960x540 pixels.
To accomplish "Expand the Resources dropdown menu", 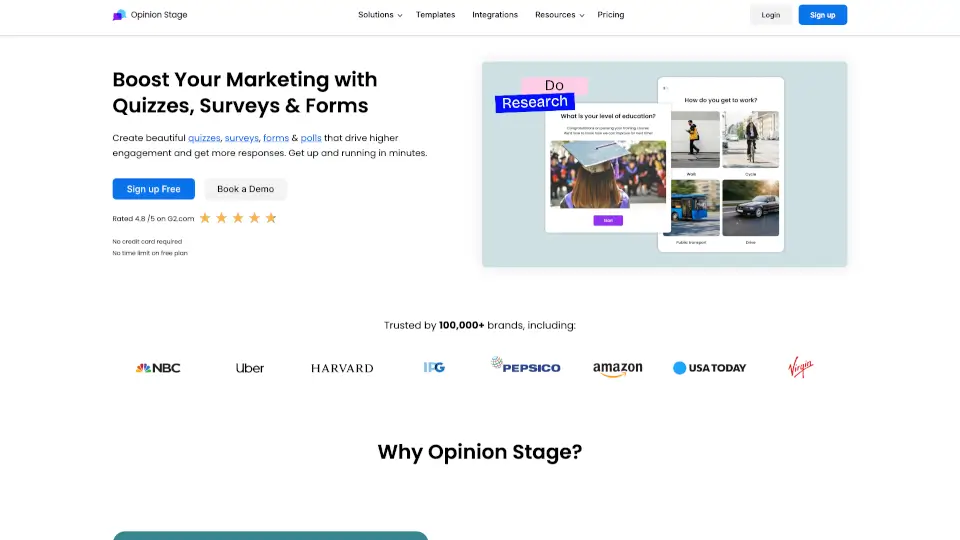I will 559,15.
